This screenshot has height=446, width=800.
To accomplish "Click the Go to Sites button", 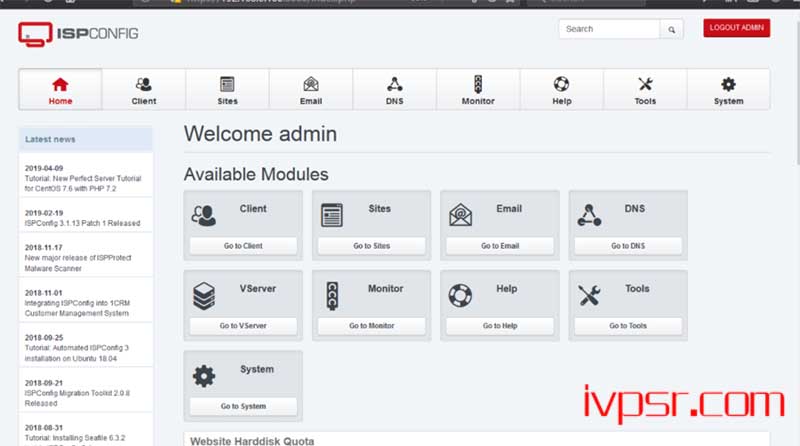I will 371,246.
